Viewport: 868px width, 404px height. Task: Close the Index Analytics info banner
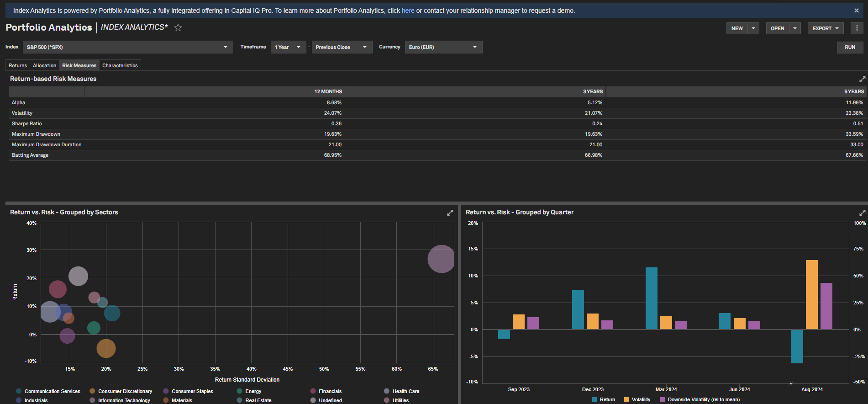click(x=856, y=11)
